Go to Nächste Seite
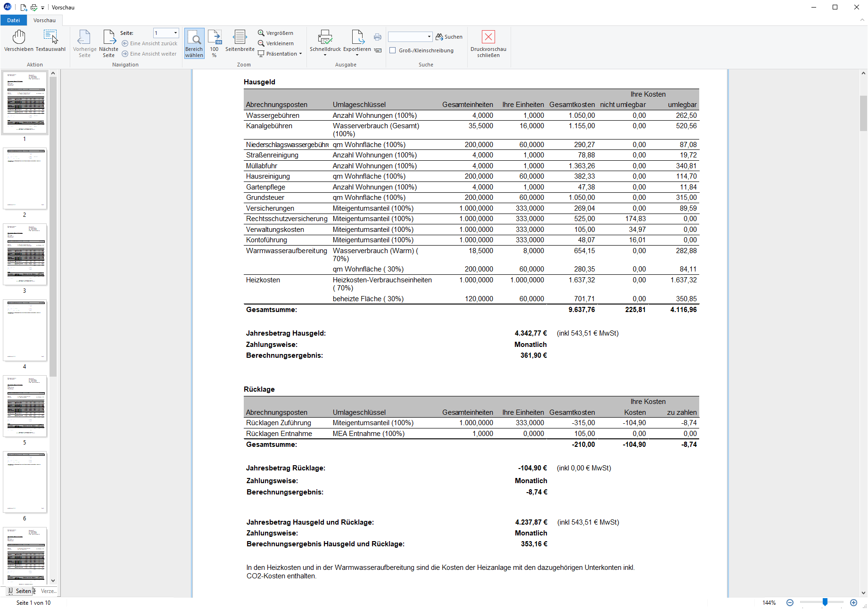 click(x=108, y=43)
